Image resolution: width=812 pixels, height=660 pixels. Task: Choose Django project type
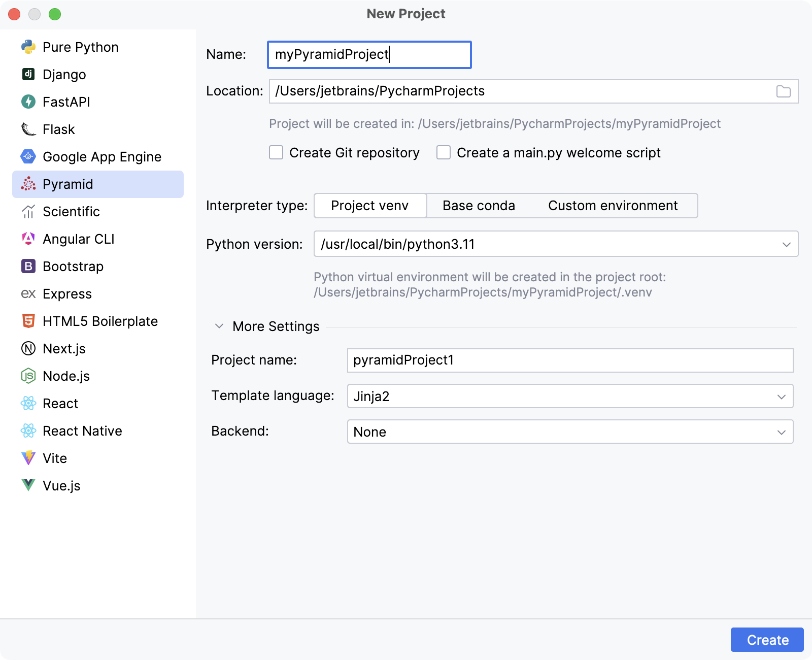(x=98, y=75)
